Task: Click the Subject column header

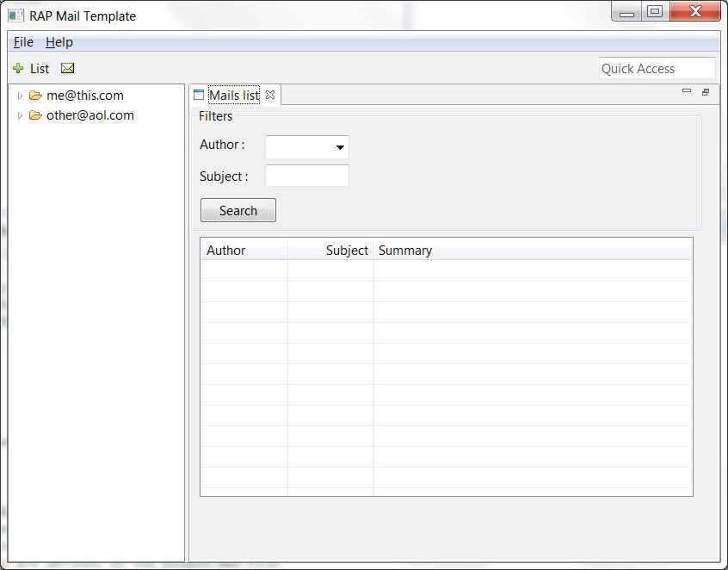Action: [330, 251]
